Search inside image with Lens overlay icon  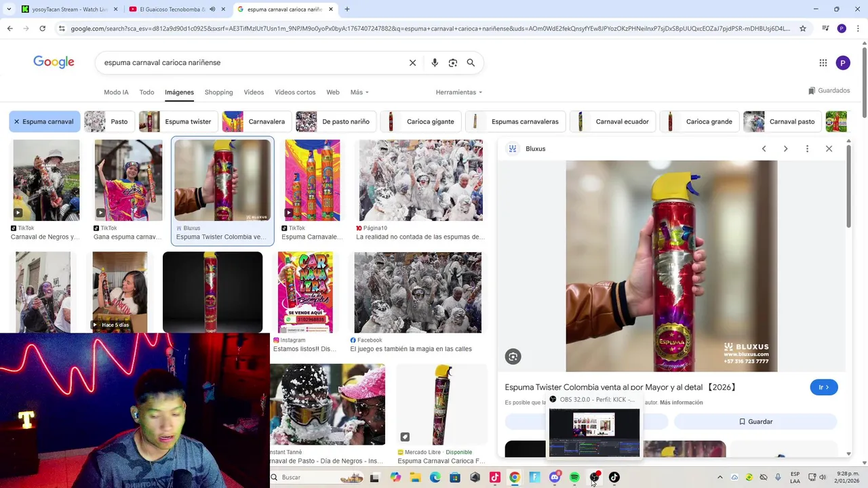click(513, 357)
